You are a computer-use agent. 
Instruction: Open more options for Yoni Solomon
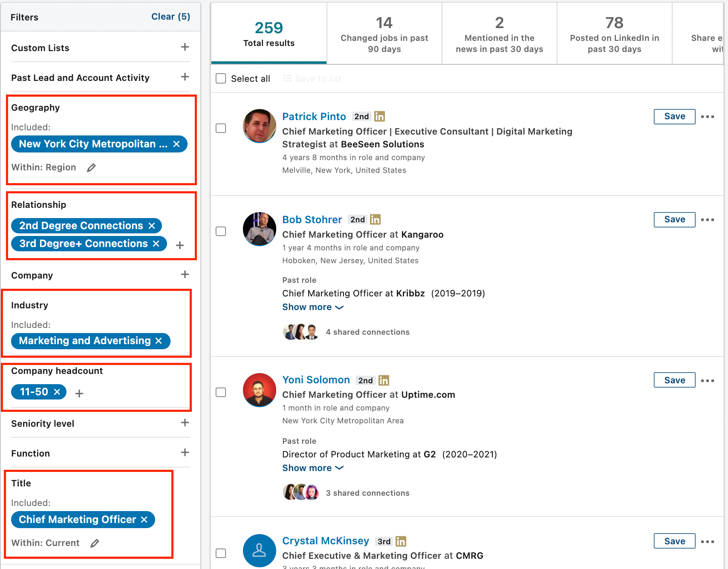pos(708,381)
